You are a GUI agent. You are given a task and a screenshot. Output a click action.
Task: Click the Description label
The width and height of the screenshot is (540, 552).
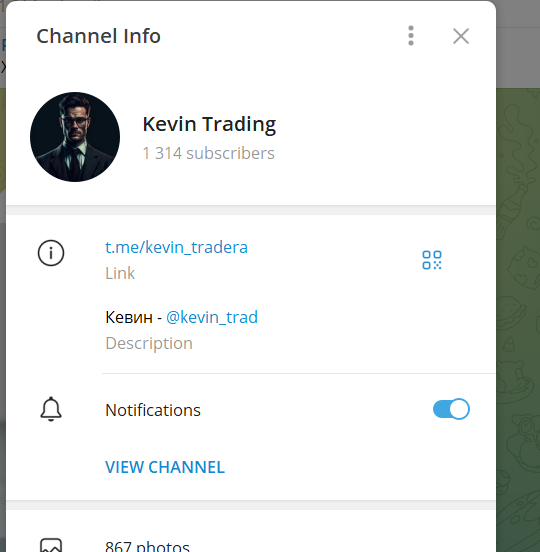(149, 343)
